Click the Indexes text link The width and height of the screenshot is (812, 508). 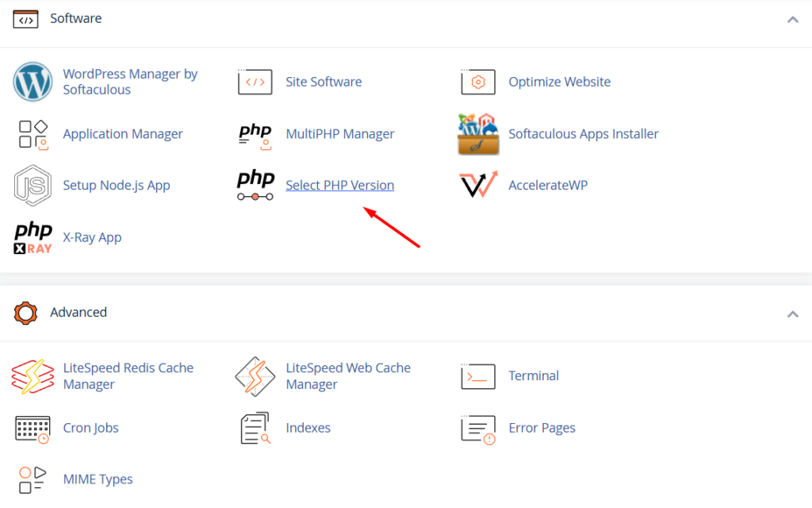click(x=308, y=428)
